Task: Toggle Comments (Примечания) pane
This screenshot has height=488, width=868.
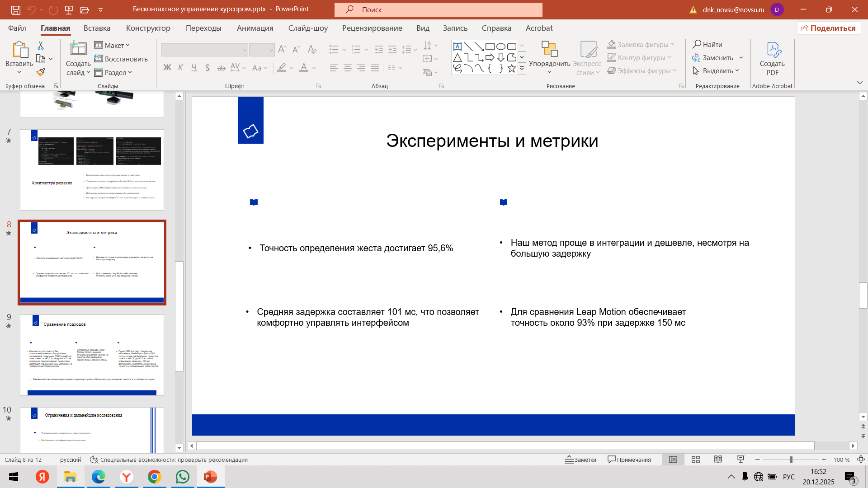Action: (x=629, y=460)
